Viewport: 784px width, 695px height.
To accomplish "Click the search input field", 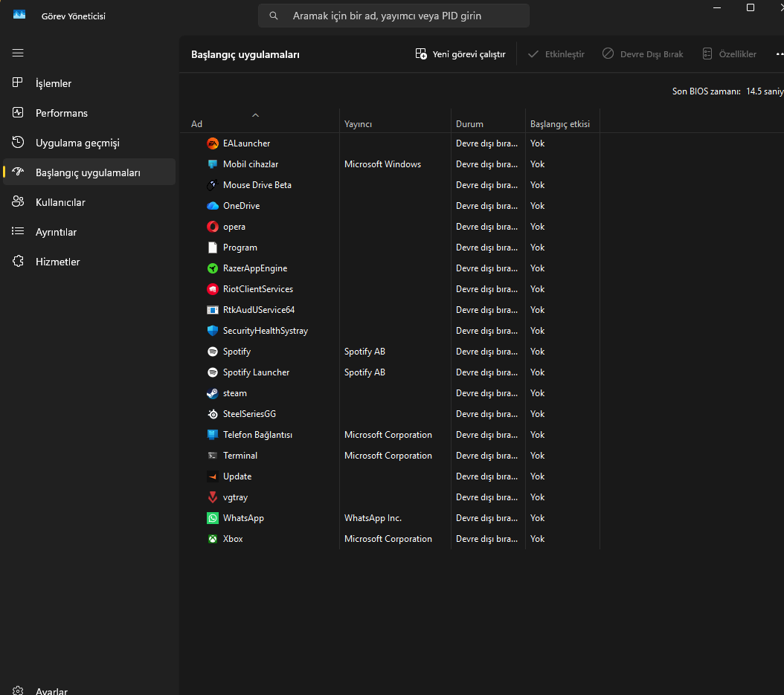I will (393, 16).
